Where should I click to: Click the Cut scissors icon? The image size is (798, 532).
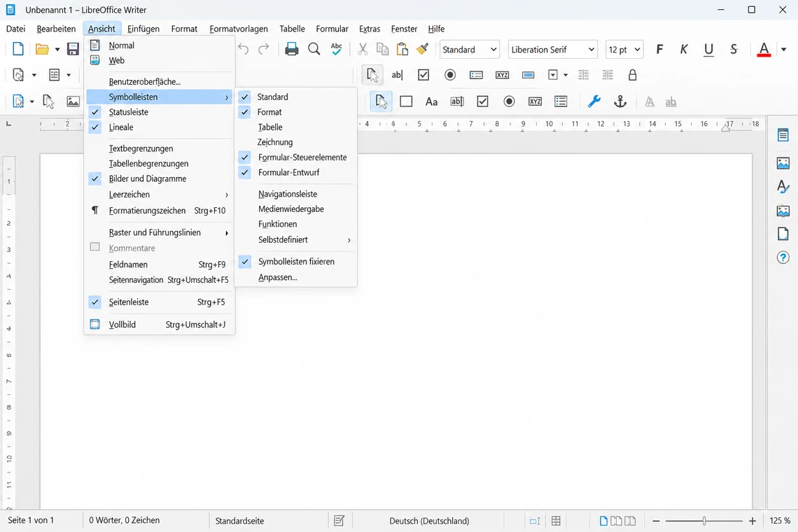[x=363, y=50]
